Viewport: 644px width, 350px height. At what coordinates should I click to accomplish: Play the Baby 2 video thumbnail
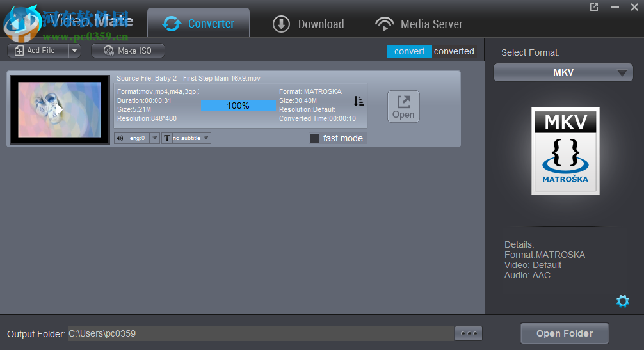coord(60,109)
